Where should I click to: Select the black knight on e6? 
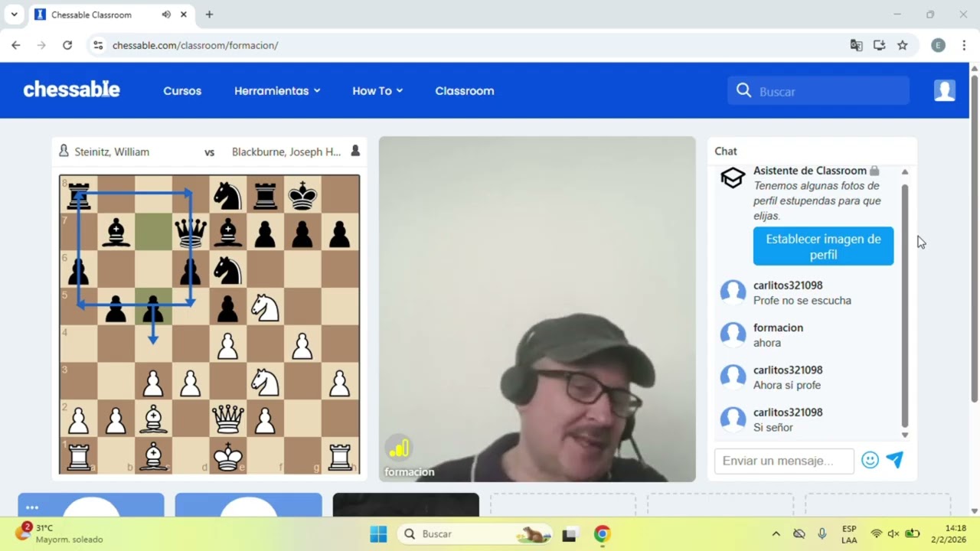(x=227, y=269)
